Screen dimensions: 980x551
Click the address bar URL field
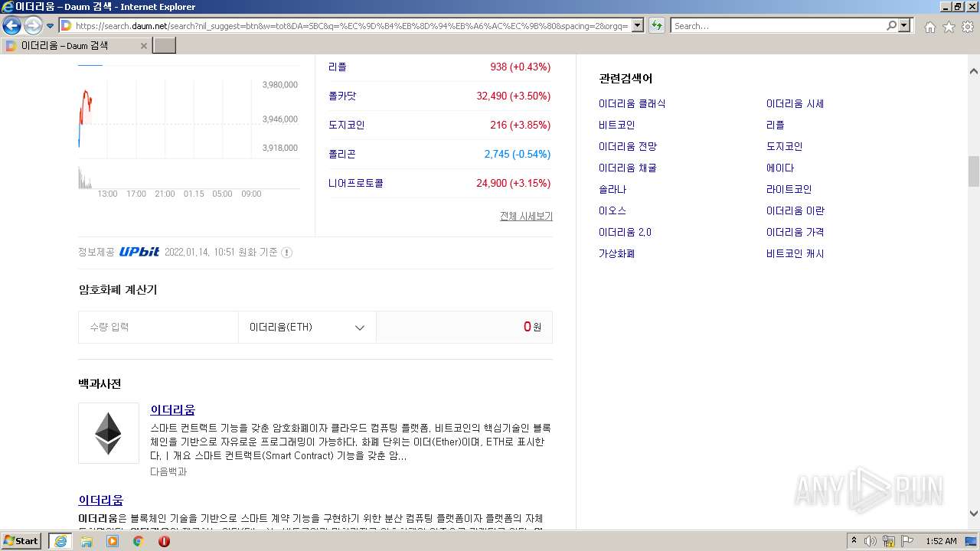tap(351, 26)
